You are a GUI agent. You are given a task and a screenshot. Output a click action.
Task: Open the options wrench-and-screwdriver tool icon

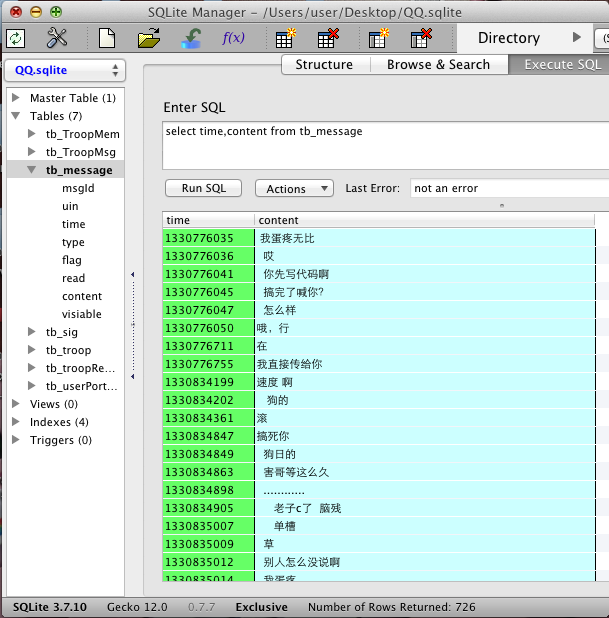click(x=57, y=38)
